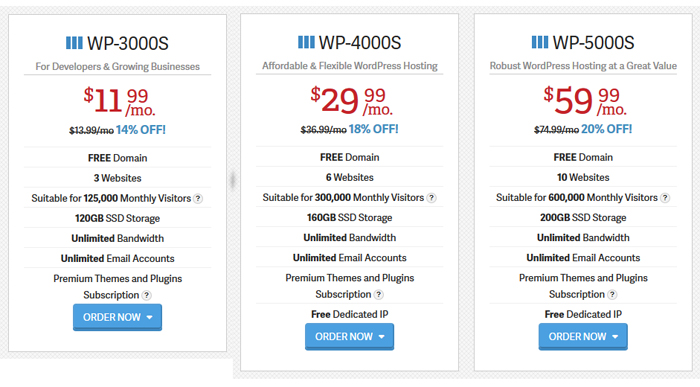Open help for 300,000 Monthly Visitors
700x387 pixels.
[x=431, y=198]
